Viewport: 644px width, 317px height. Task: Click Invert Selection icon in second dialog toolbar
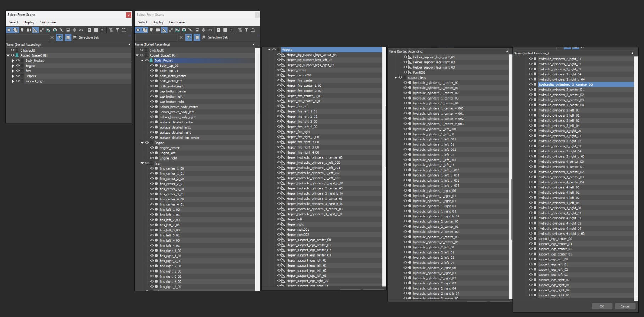pyautogui.click(x=231, y=30)
